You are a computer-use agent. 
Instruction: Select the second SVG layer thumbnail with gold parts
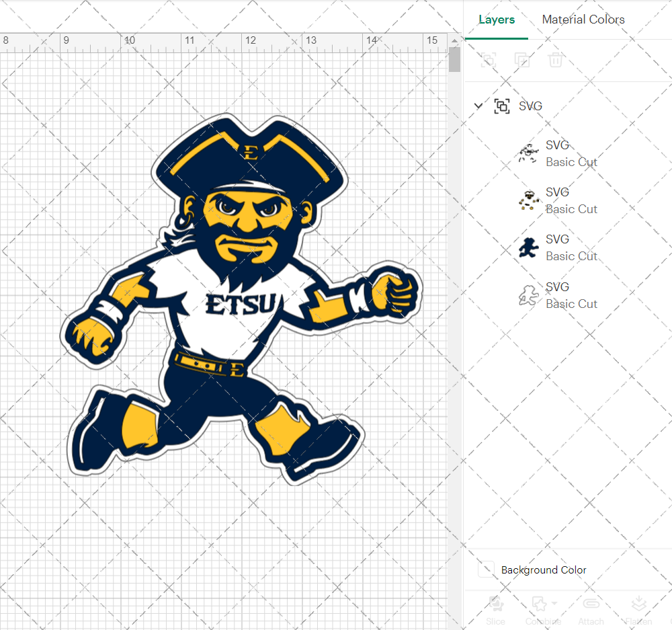tap(528, 200)
